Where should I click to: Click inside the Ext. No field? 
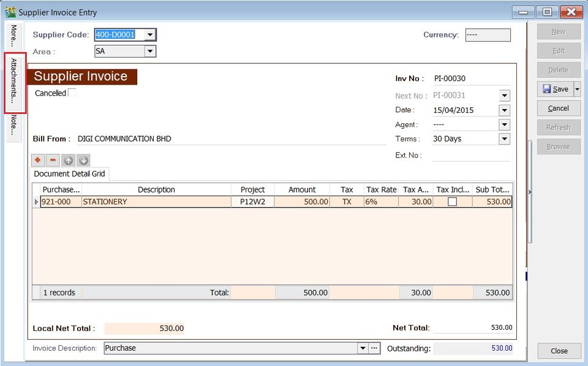tap(472, 155)
